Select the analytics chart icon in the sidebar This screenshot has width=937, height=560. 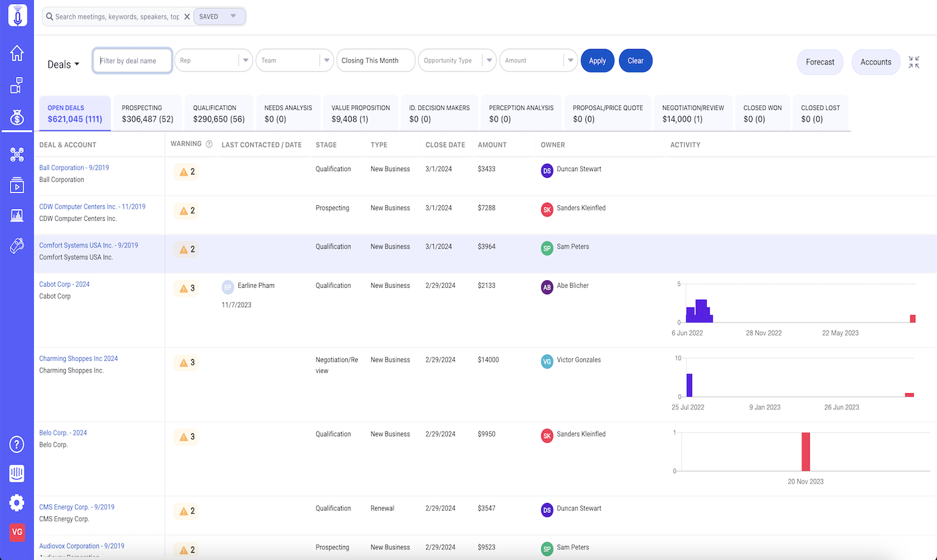click(17, 215)
